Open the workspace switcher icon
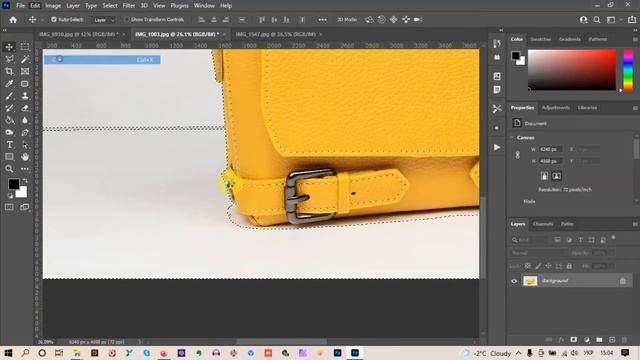This screenshot has width=640, height=360. (x=611, y=20)
